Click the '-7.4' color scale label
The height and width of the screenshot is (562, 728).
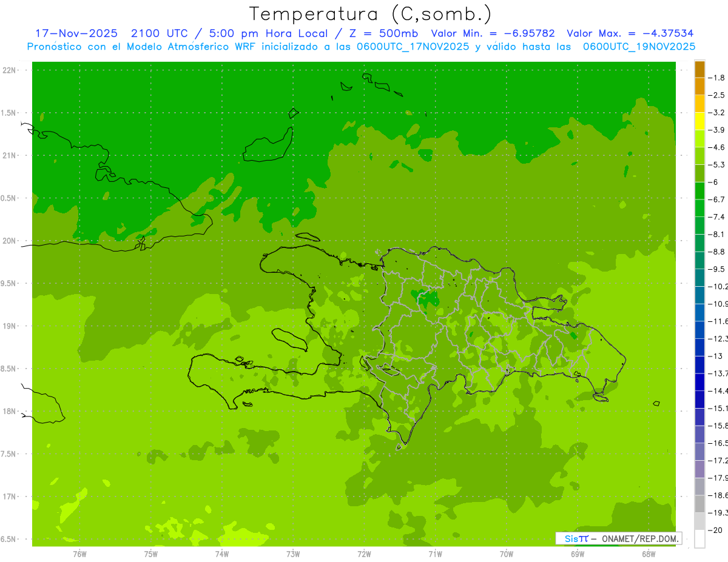point(718,217)
